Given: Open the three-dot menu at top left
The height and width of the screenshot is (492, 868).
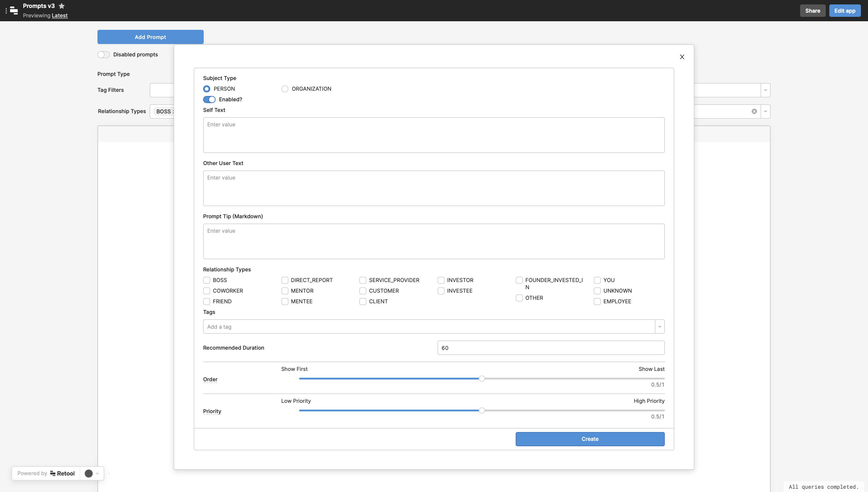Looking at the screenshot, I should click(6, 11).
